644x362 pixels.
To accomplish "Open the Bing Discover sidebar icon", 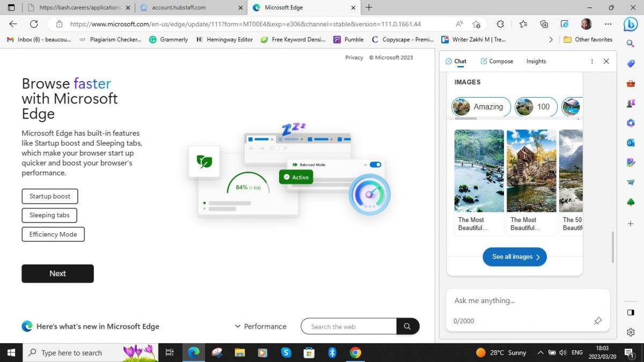I will pos(631,24).
